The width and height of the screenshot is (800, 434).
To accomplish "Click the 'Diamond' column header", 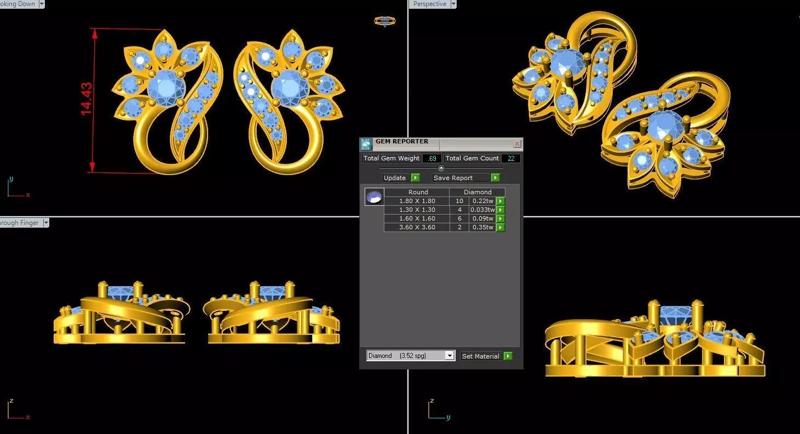I will click(x=478, y=192).
